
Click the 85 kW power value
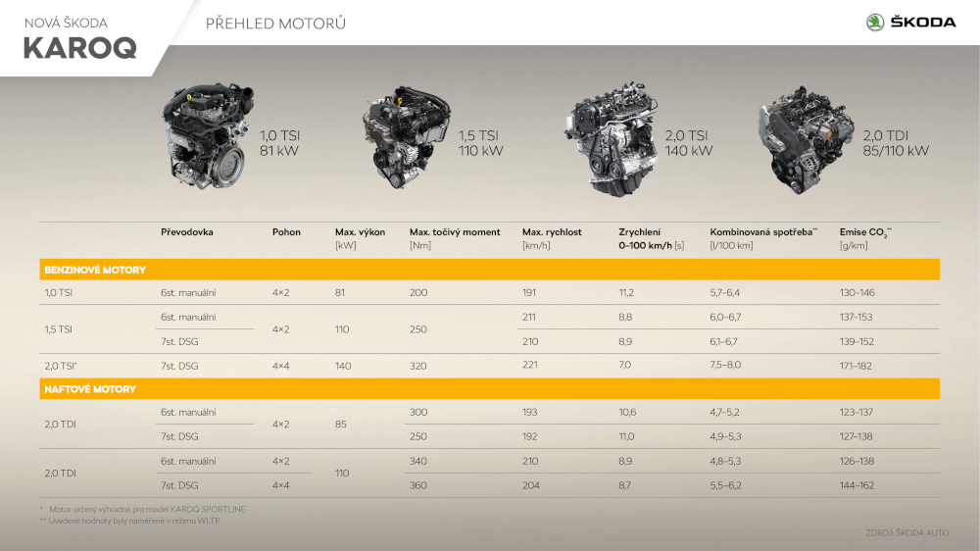click(x=341, y=425)
